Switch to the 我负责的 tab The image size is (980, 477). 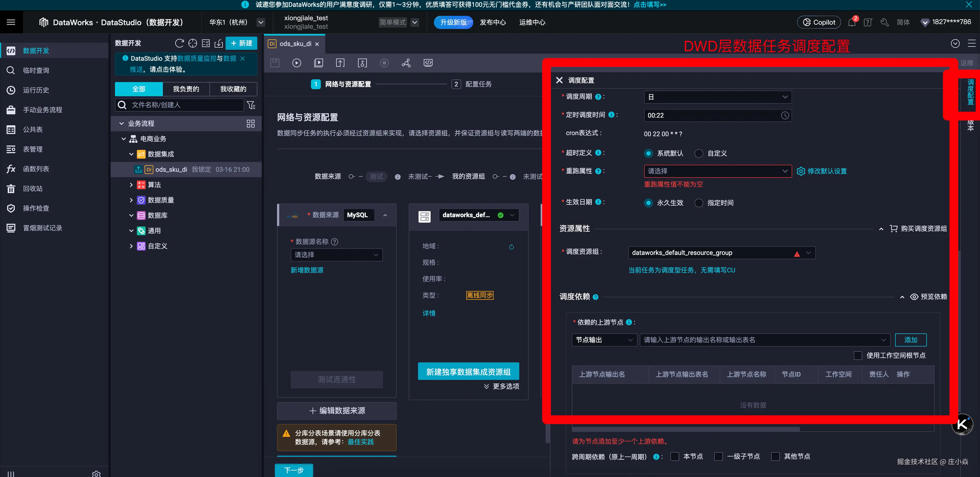pos(186,89)
